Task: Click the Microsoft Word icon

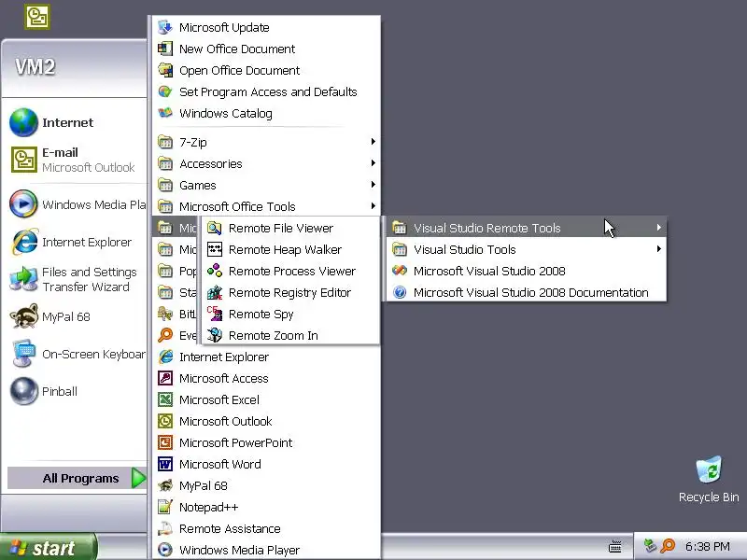Action: 165,464
